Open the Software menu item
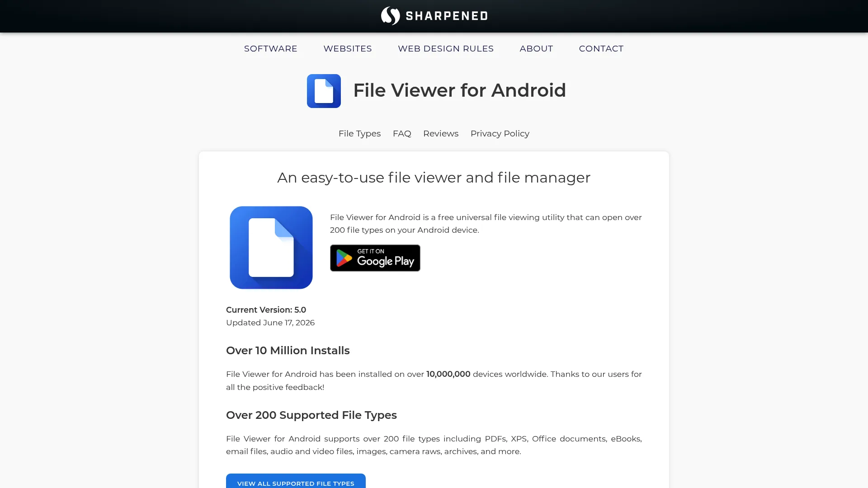The height and width of the screenshot is (488, 868). 271,48
